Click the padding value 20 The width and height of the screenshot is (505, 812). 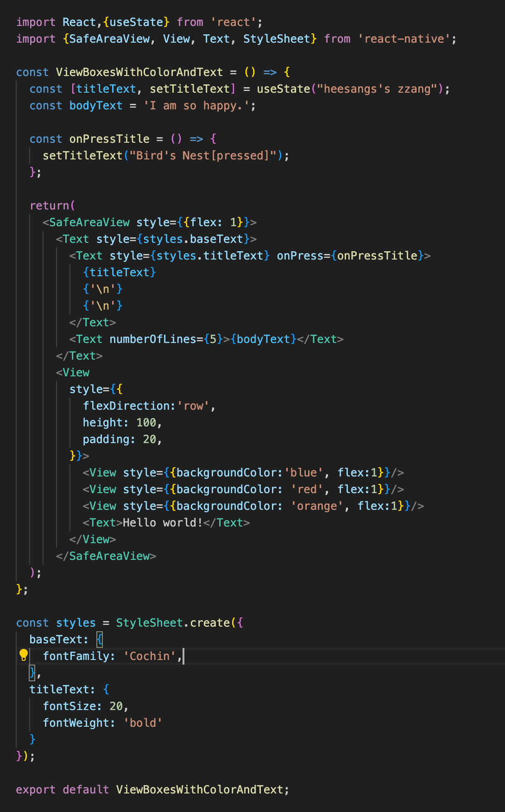pos(150,439)
